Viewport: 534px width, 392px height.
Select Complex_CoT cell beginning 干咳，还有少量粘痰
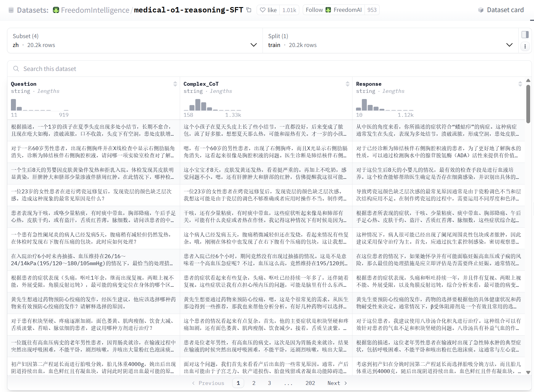pos(266,217)
